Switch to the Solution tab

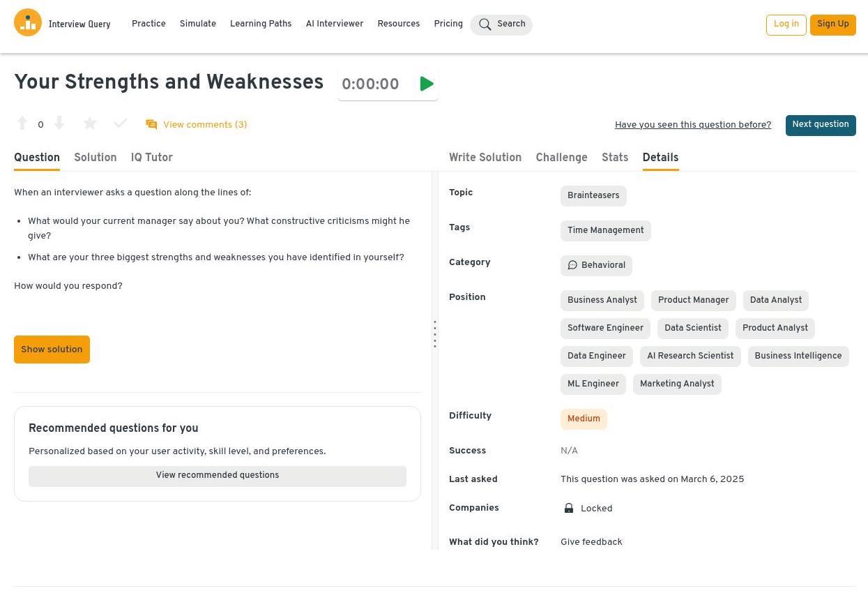coord(96,158)
